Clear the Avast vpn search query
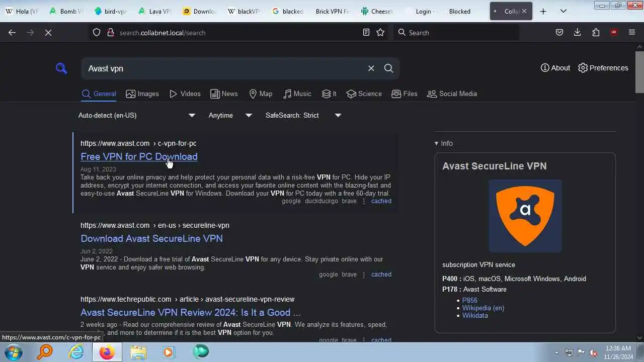This screenshot has width=644, height=362. point(371,68)
